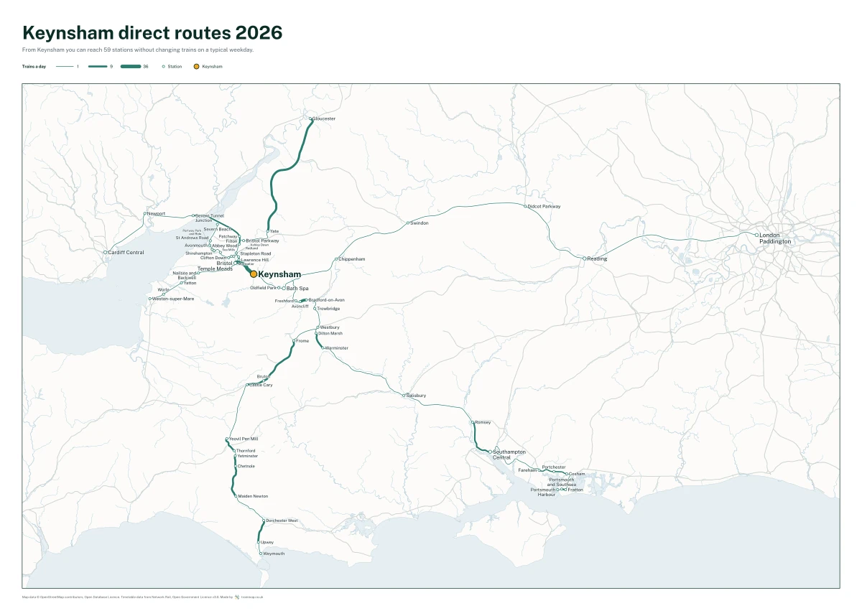Viewport: 862px width, 616px height.
Task: Click the 'Severn Tunnel Junction' label
Action: (209, 218)
